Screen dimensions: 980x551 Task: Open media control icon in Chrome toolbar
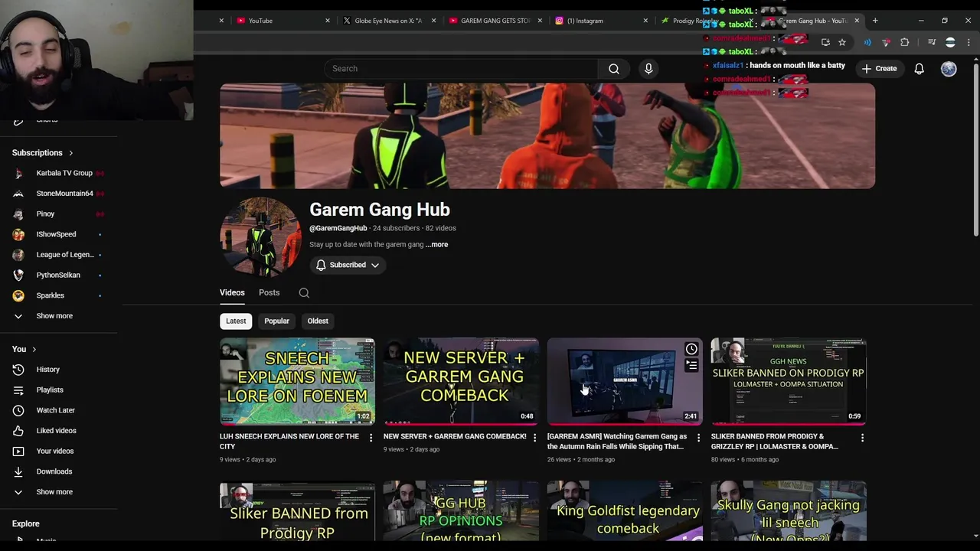[x=932, y=43]
